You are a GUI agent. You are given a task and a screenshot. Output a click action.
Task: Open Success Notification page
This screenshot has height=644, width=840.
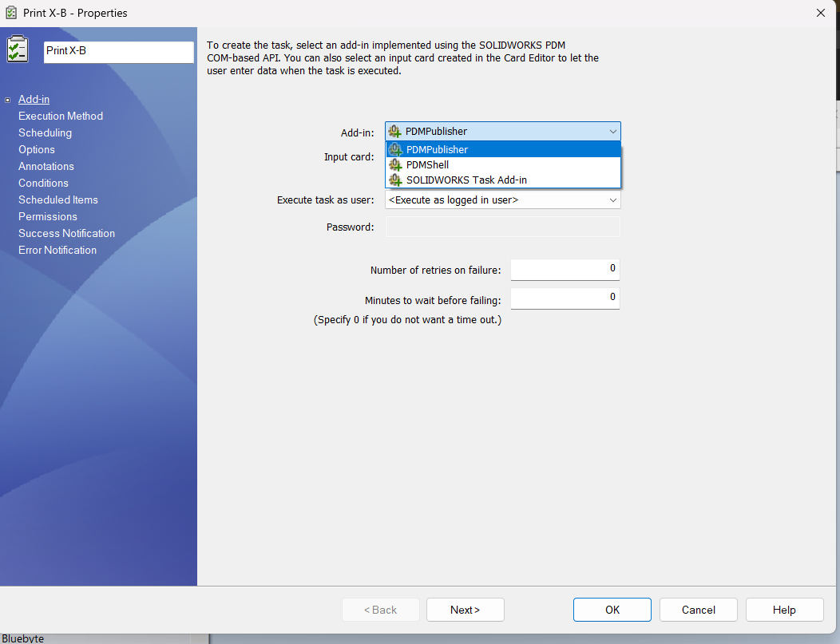click(x=66, y=233)
